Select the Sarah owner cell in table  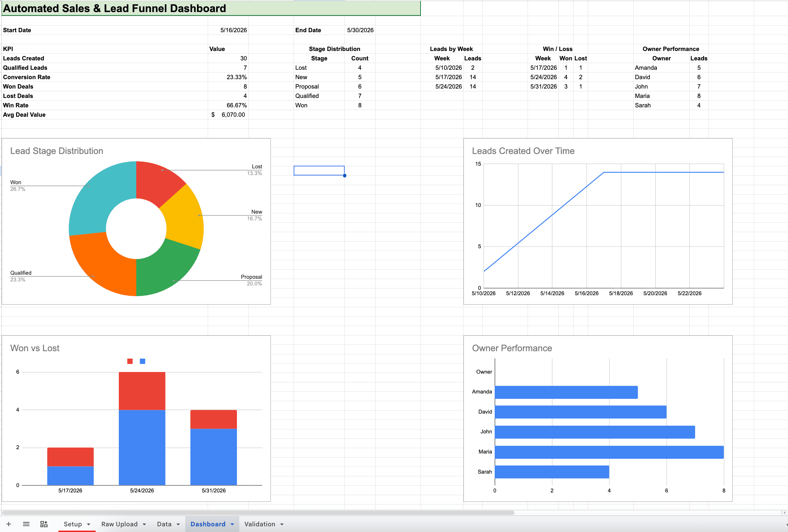pos(661,105)
